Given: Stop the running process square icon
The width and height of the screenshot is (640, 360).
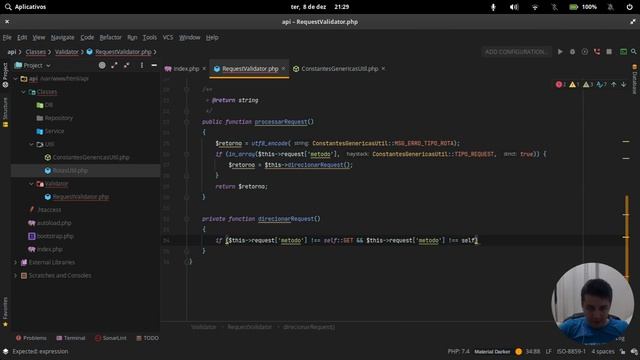Looking at the screenshot, I should [x=609, y=52].
